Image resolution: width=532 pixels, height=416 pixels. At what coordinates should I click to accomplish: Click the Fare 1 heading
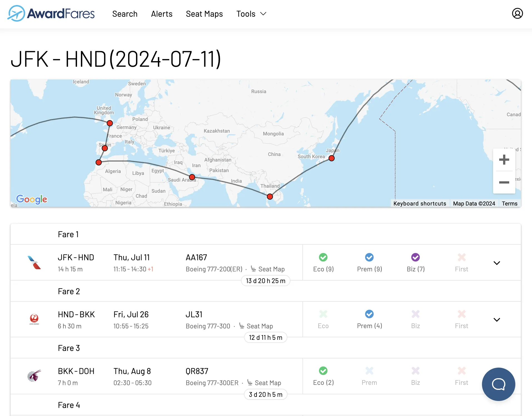[68, 234]
